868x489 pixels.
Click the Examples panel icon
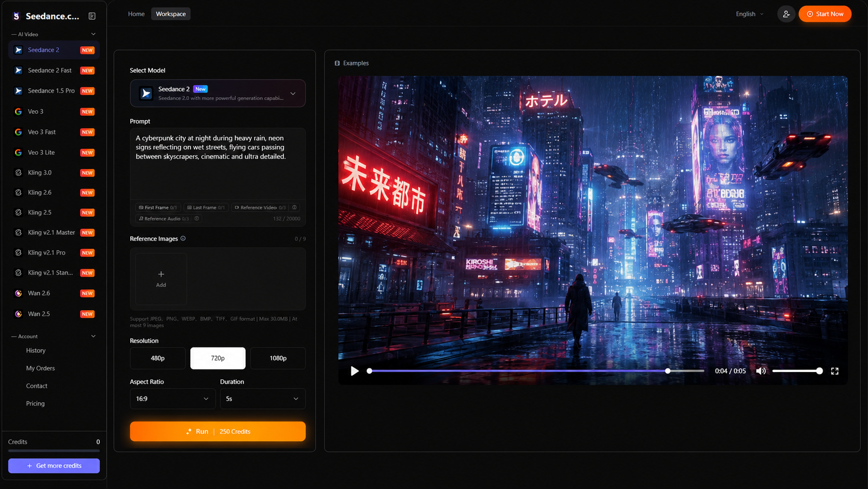click(x=337, y=63)
